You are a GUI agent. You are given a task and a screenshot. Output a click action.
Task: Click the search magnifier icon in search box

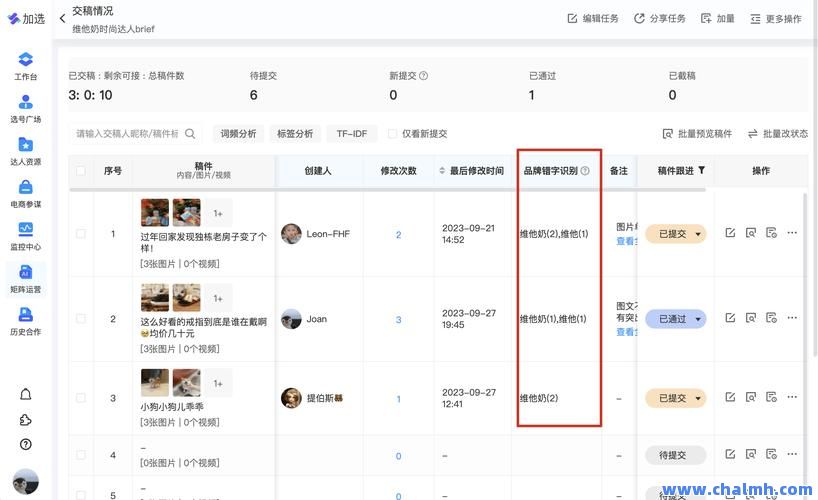[x=190, y=134]
